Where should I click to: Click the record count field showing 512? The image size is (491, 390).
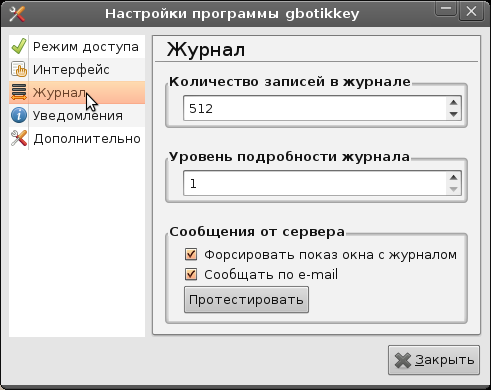315,108
